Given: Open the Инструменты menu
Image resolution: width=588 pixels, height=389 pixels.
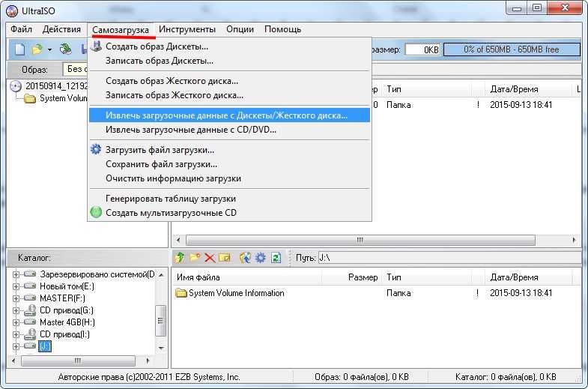Looking at the screenshot, I should point(187,29).
